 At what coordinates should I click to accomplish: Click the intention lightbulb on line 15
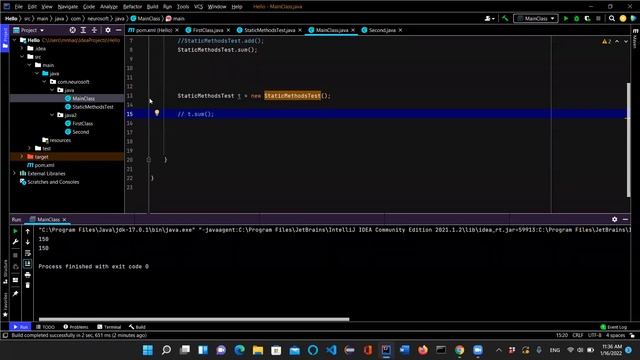[157, 113]
